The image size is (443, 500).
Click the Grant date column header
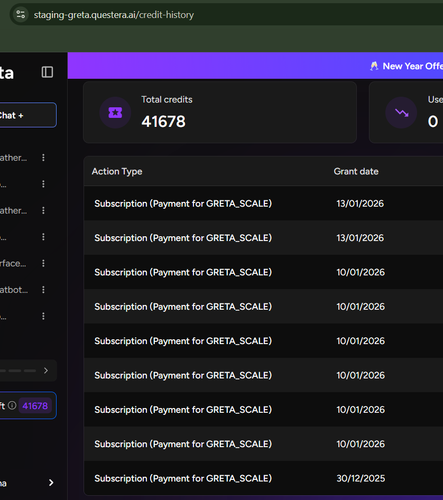[x=356, y=172]
